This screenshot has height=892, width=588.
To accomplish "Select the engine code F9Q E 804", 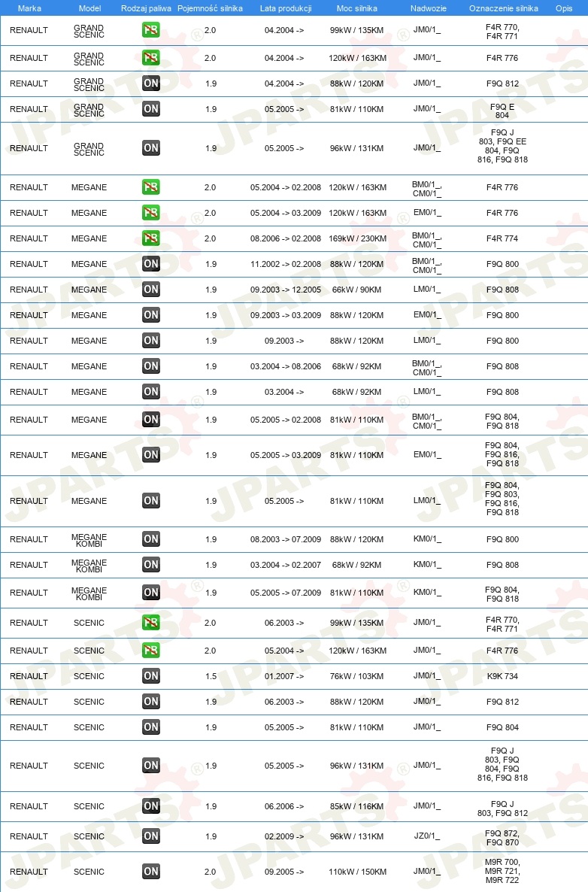I will tap(502, 111).
